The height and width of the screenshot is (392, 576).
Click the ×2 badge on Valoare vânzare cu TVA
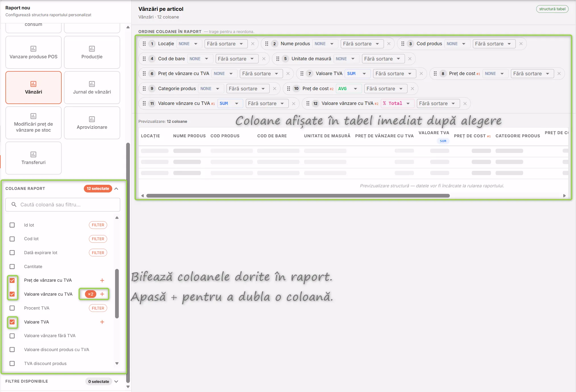click(91, 294)
